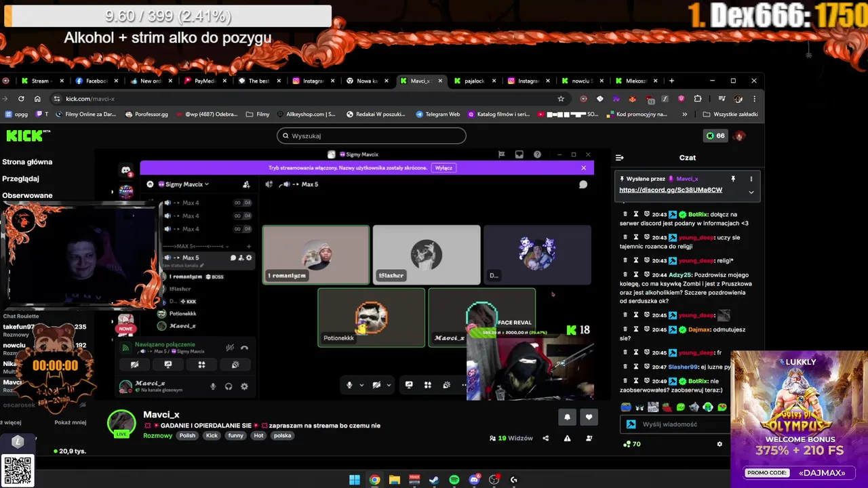Toggle camera button in voice connection panel
Viewport: 868px width, 488px height.
point(134,365)
